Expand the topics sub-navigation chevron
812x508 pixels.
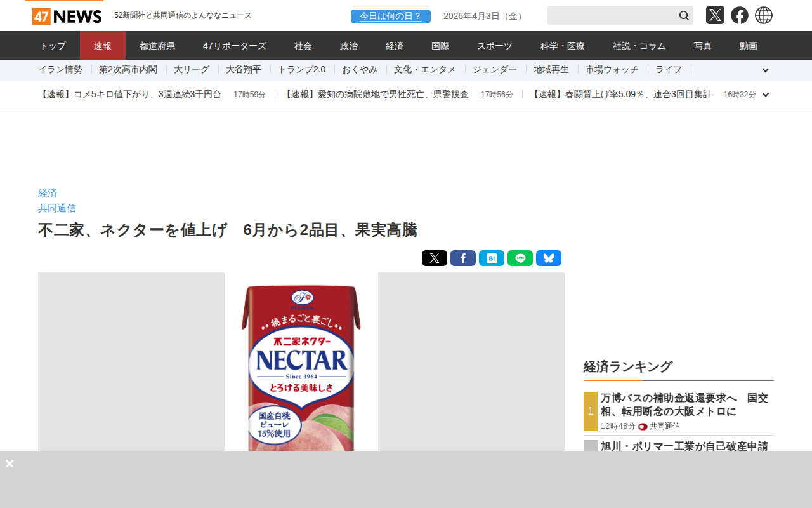tap(765, 70)
